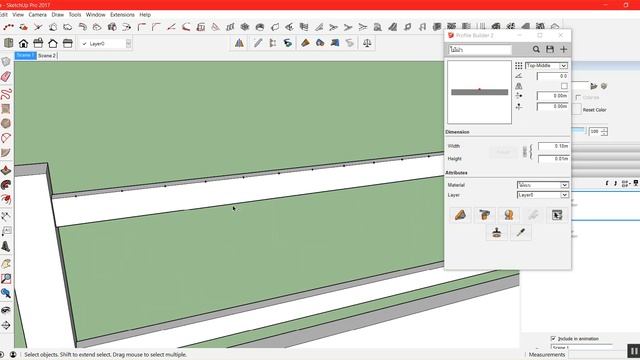Open the Tools menu
Screen dimensions: 640x360
pyautogui.click(x=75, y=14)
